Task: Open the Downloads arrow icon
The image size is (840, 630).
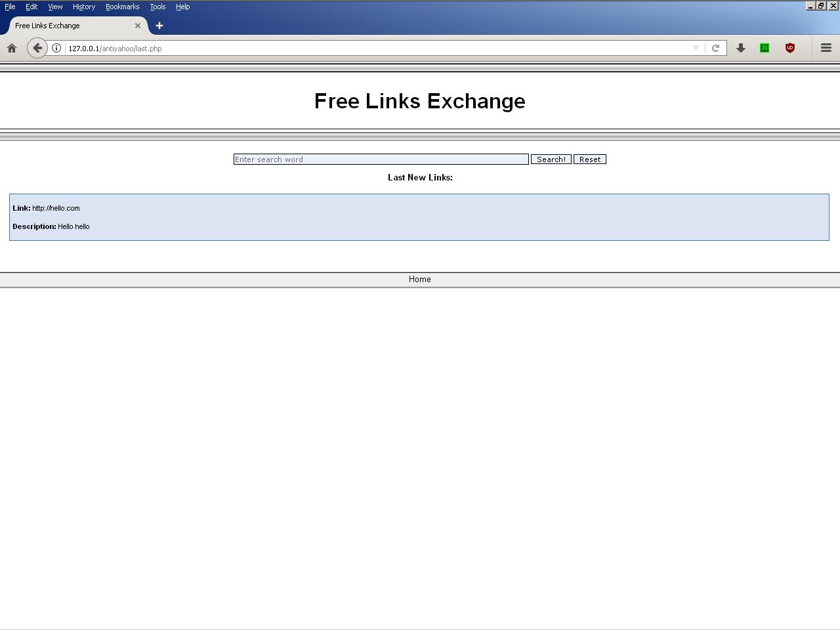Action: click(741, 48)
